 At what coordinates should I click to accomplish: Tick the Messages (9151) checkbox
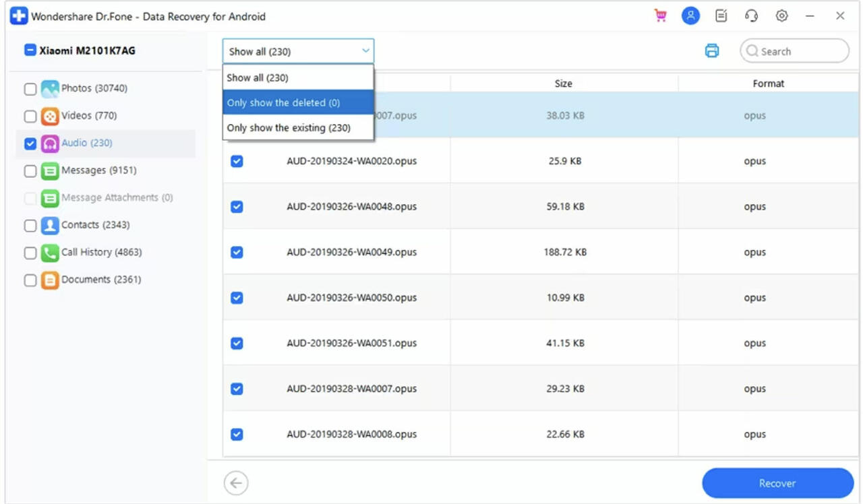pos(30,171)
